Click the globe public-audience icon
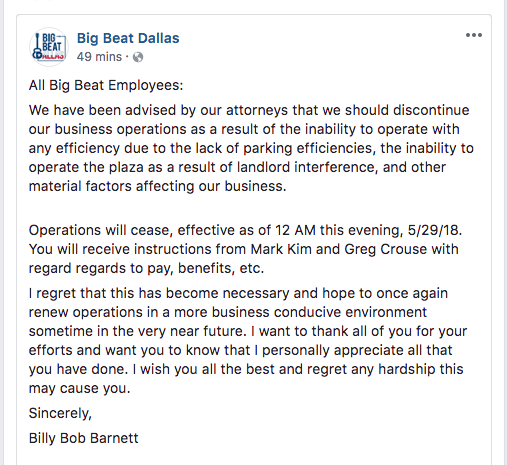 pos(138,57)
